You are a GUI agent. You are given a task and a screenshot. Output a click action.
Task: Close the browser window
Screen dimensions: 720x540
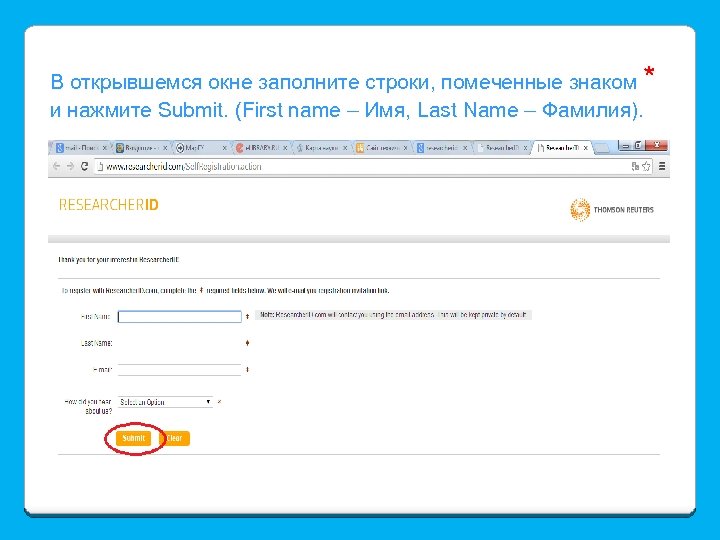(657, 146)
